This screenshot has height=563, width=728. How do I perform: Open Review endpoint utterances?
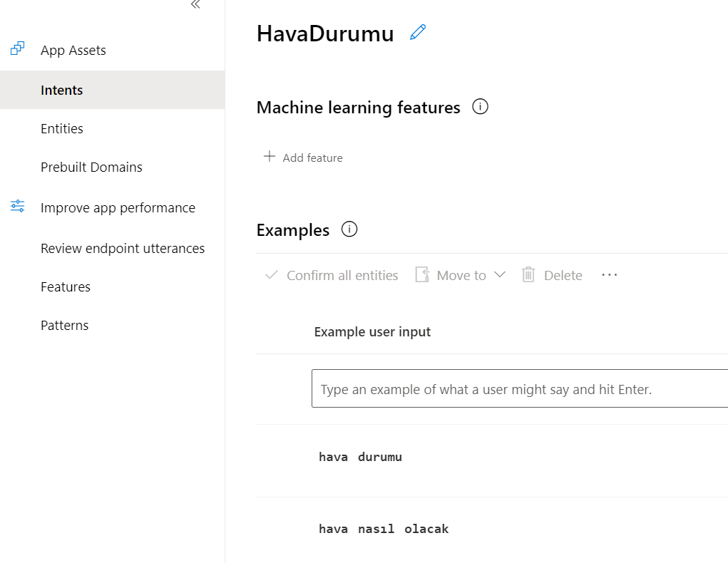pos(123,248)
